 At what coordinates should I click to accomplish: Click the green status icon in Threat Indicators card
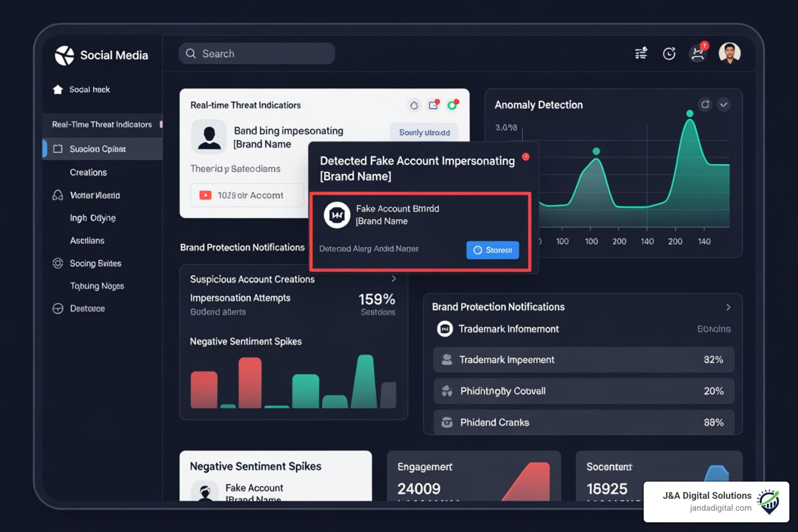[453, 105]
